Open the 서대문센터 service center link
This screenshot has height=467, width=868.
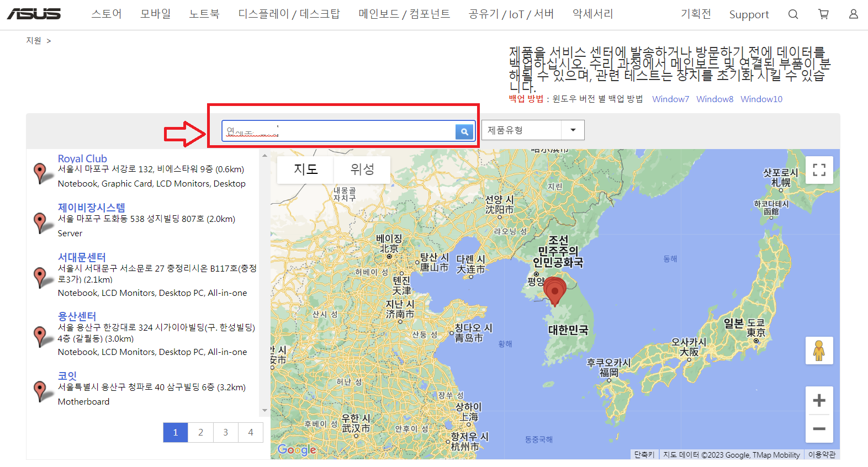pyautogui.click(x=82, y=257)
